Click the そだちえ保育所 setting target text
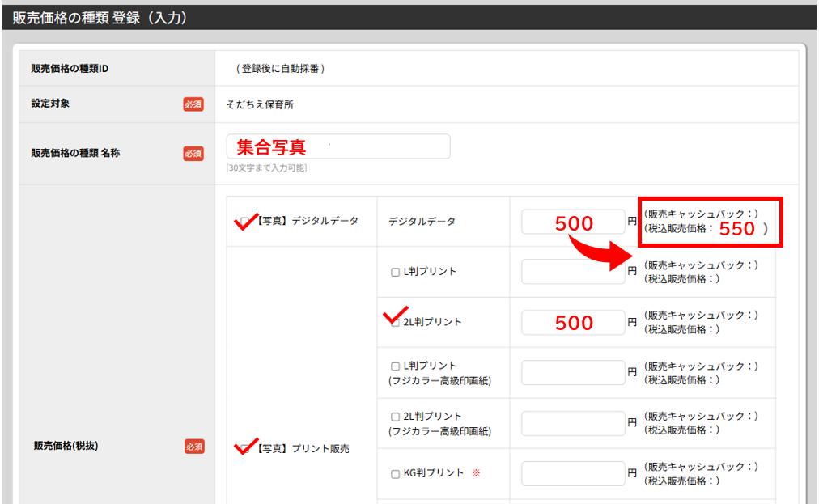Image resolution: width=819 pixels, height=504 pixels. click(261, 105)
